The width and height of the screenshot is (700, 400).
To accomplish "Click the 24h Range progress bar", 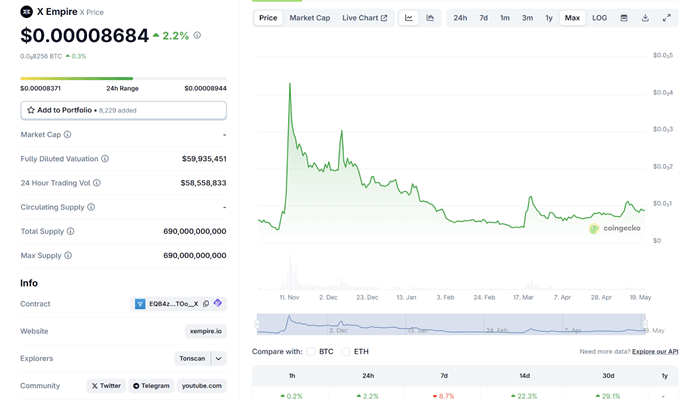I will click(123, 79).
